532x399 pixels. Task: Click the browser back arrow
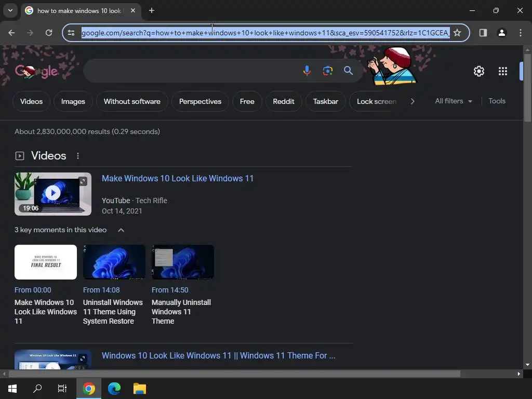(x=11, y=33)
